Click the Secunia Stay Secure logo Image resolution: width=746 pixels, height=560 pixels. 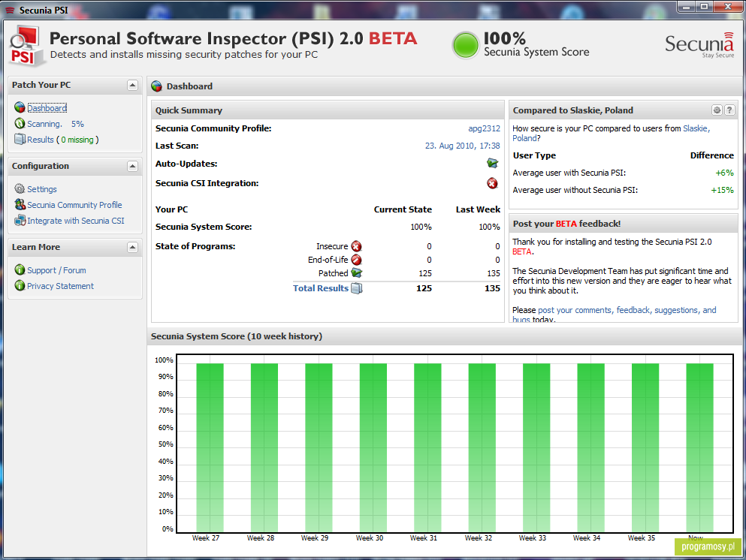pyautogui.click(x=699, y=46)
